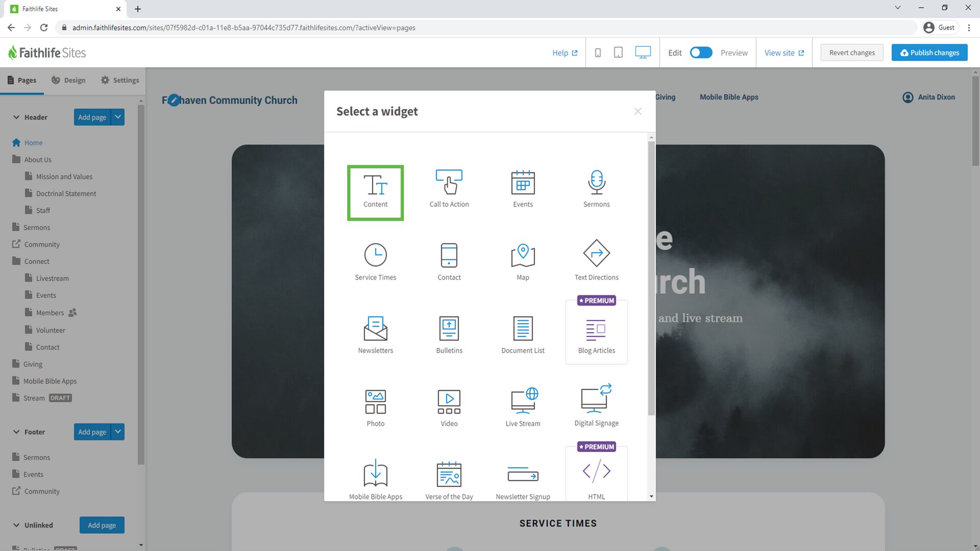Open the Livestream page in sidebar

coord(46,278)
